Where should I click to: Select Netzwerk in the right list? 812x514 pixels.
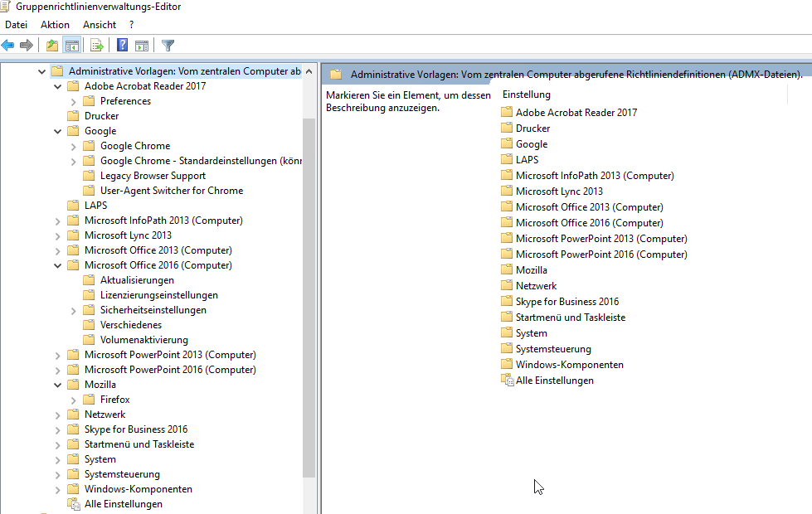(536, 286)
